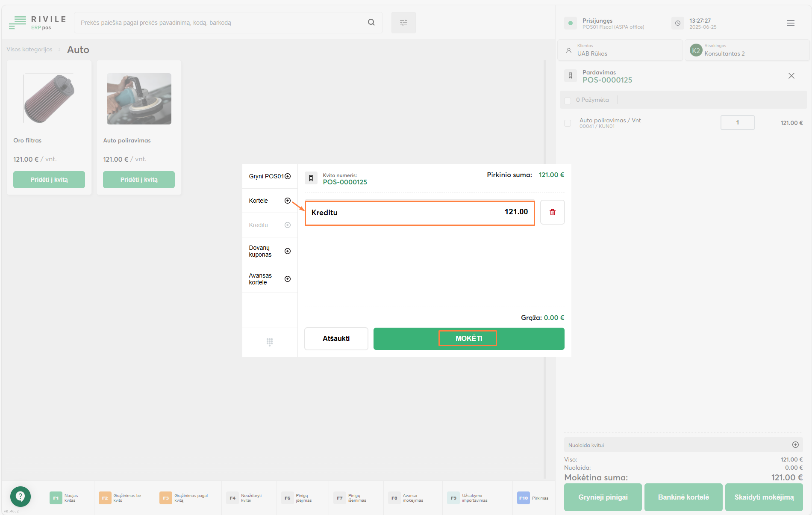Click the help question mark icon
The height and width of the screenshot is (515, 812).
20,496
